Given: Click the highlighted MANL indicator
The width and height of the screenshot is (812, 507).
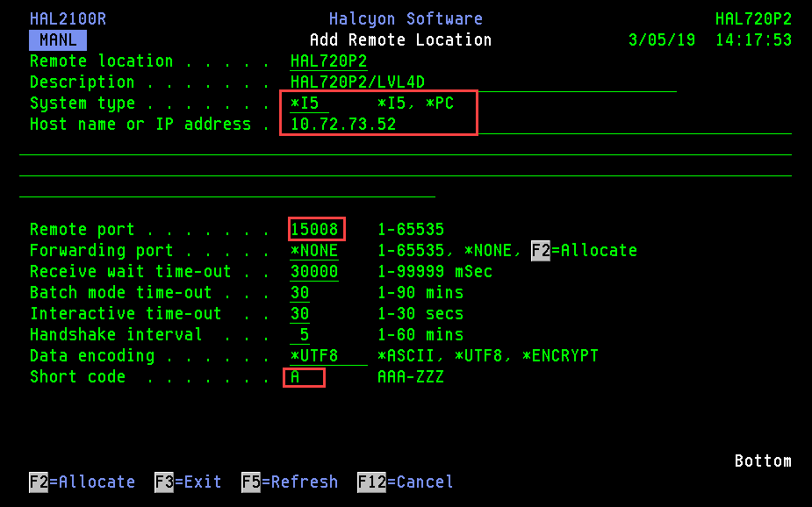Looking at the screenshot, I should click(x=58, y=40).
